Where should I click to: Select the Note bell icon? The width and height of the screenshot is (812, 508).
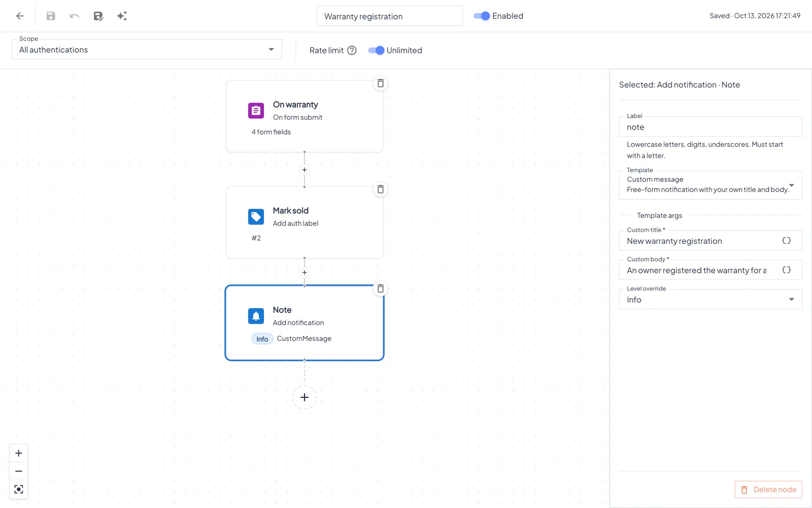click(256, 316)
